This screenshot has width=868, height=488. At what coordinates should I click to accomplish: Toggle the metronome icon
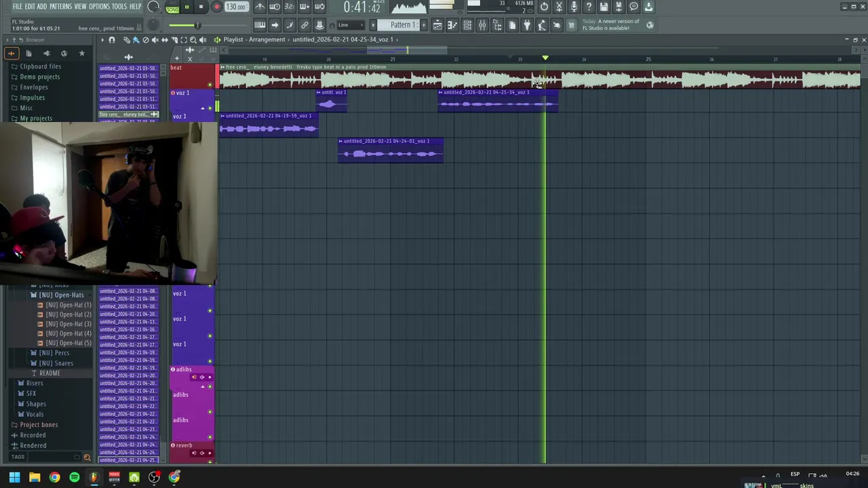pos(260,7)
